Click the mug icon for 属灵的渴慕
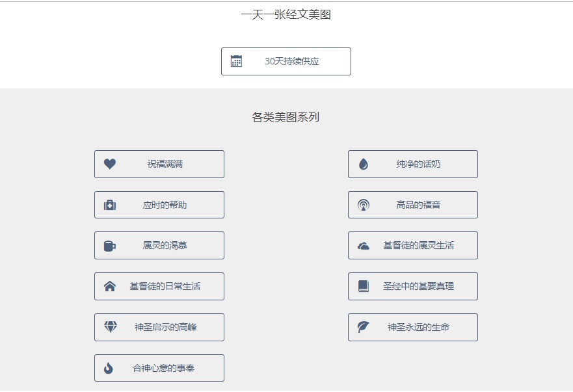This screenshot has width=573, height=392. tap(110, 246)
